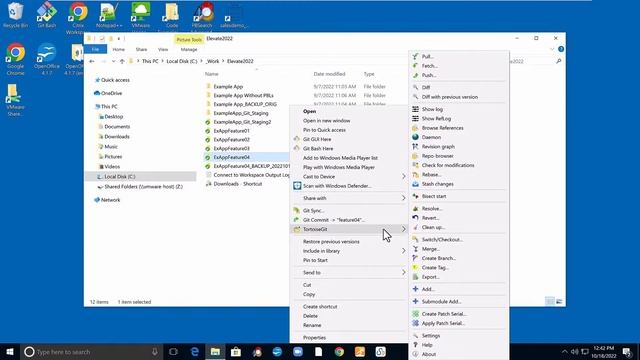The image size is (640, 360).
Task: Click the Create Patch Serial icon
Action: coord(415,314)
